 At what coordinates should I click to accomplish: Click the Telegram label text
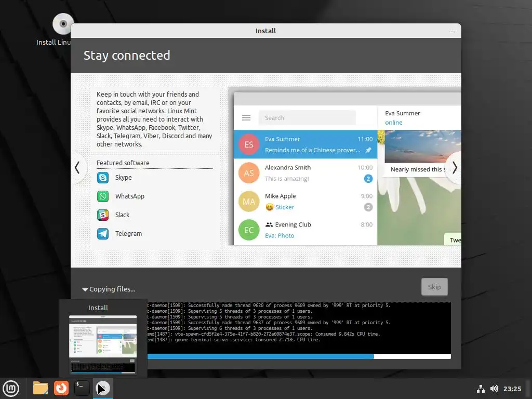click(x=128, y=233)
